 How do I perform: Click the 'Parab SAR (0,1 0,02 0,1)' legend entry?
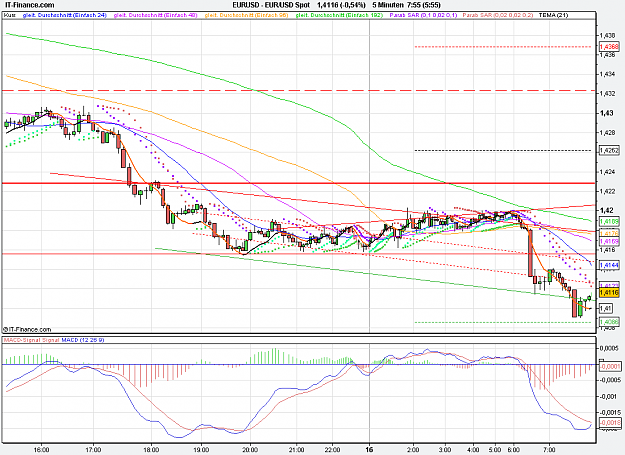pyautogui.click(x=423, y=15)
